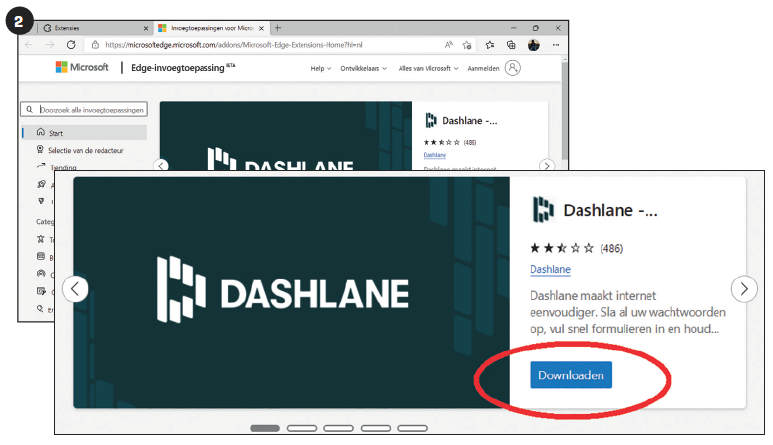773x445 pixels.
Task: Go to previous carousel slide in enlarged view
Action: pyautogui.click(x=75, y=289)
